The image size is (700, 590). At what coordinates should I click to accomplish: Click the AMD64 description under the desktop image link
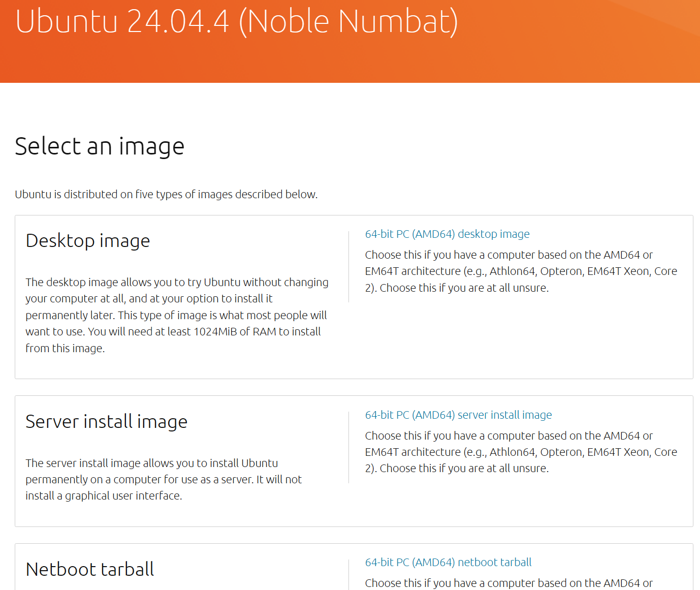(x=521, y=271)
